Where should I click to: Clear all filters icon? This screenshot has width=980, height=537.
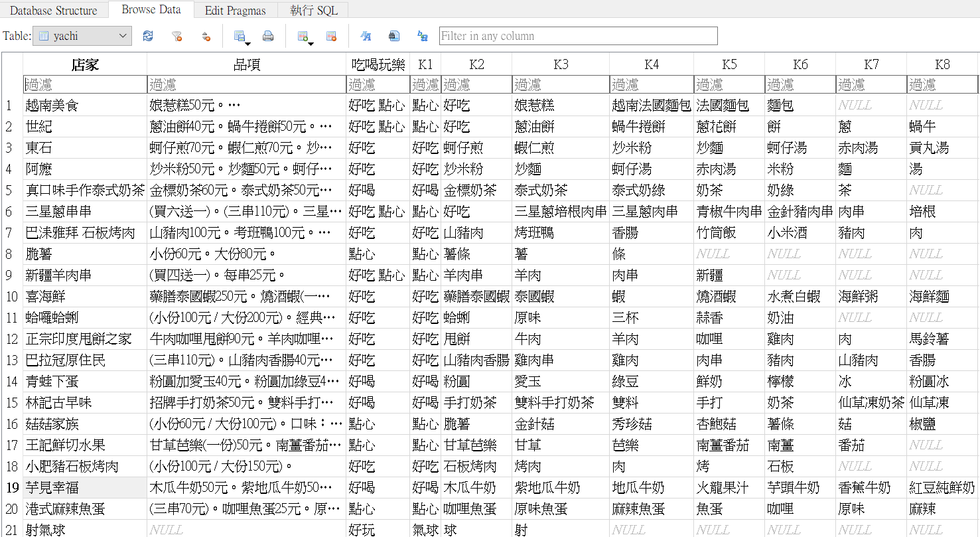pos(176,36)
